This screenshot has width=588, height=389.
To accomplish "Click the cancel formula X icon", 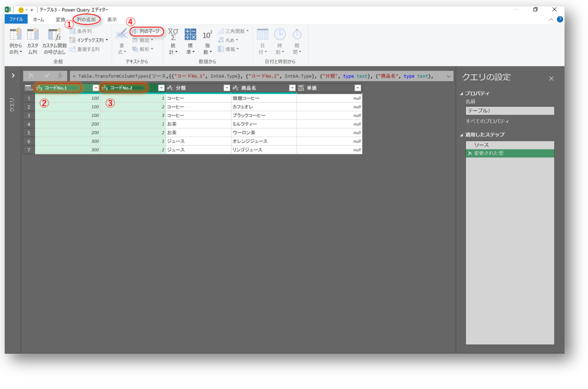I will [31, 76].
